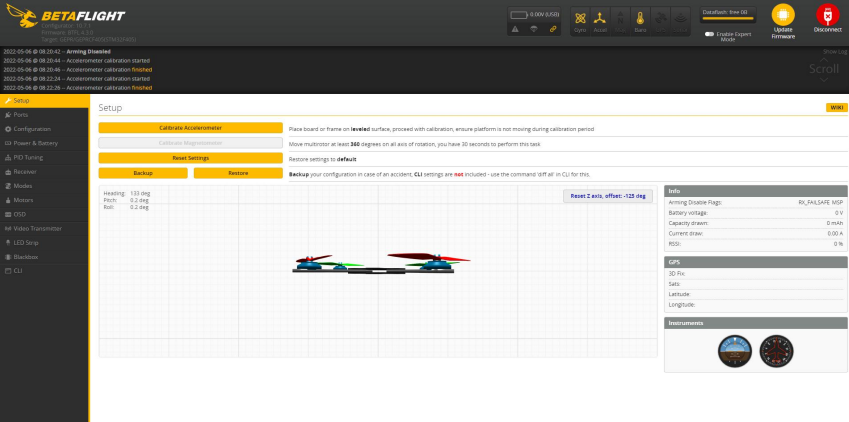The height and width of the screenshot is (422, 849).
Task: Click the failsafe parachute status icon
Action: point(534,29)
